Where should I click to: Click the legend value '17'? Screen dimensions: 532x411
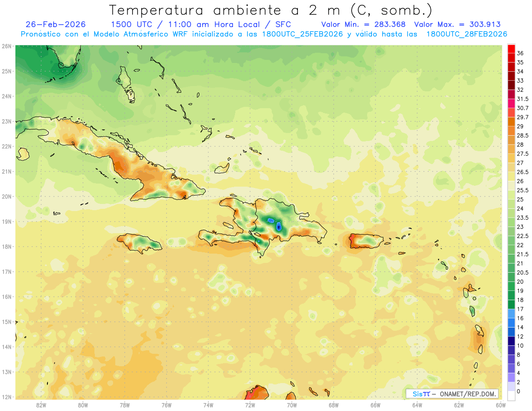pos(520,309)
